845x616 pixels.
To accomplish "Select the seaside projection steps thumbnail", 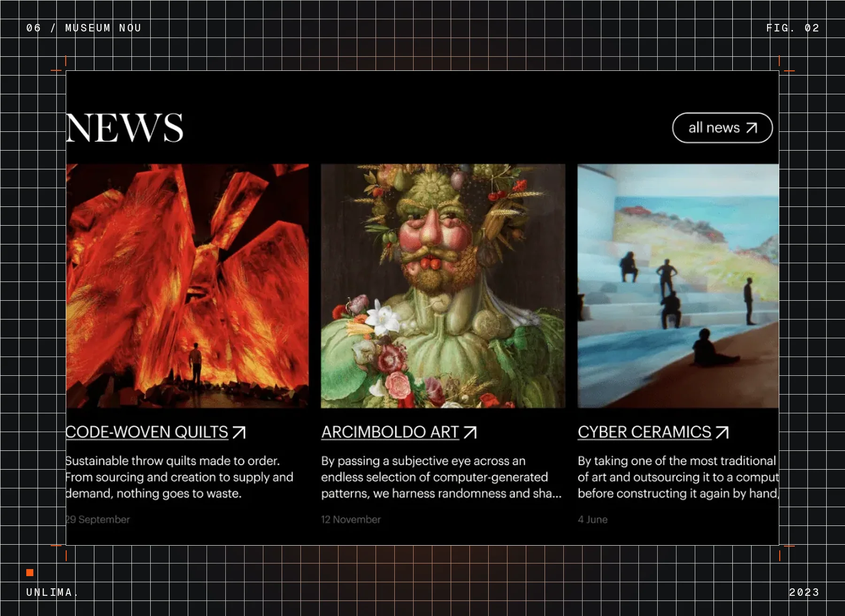I will tap(678, 286).
